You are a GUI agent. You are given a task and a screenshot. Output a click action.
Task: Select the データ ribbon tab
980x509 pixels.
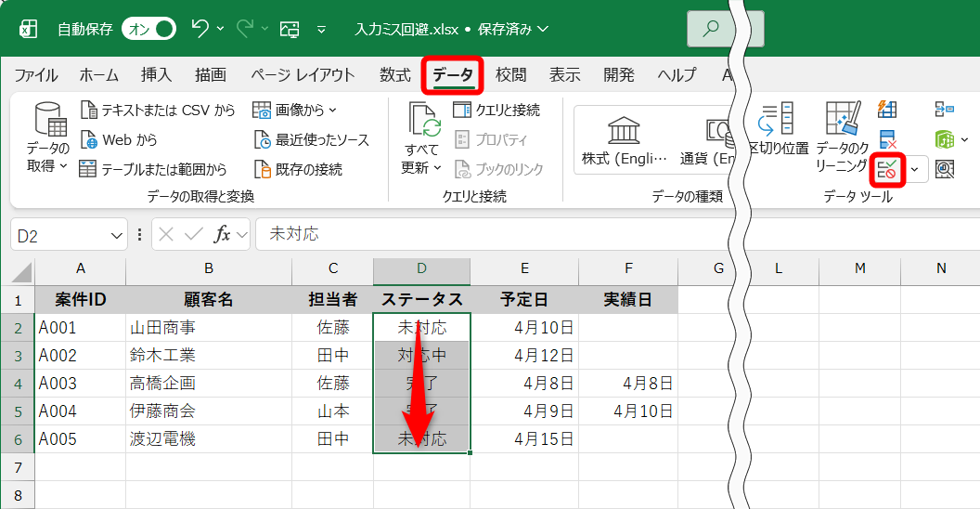click(x=453, y=75)
